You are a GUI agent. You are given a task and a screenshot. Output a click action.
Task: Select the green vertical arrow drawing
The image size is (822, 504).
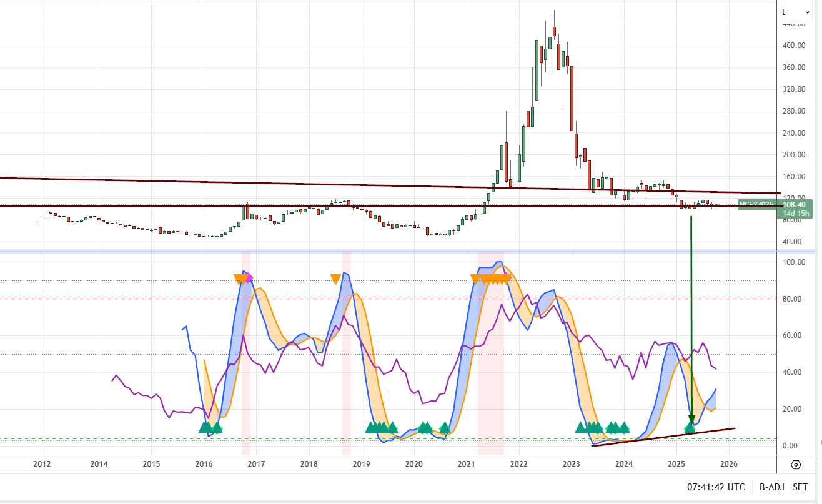tap(691, 312)
